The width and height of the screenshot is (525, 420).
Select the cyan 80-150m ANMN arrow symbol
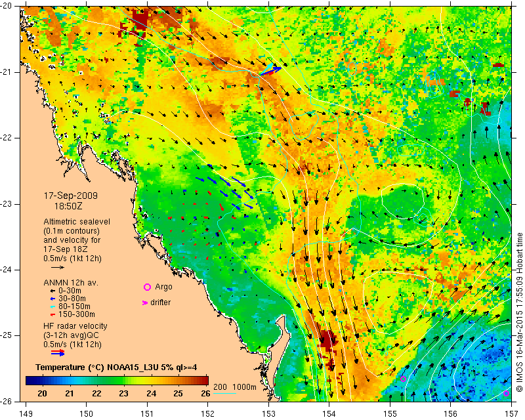pos(52,306)
